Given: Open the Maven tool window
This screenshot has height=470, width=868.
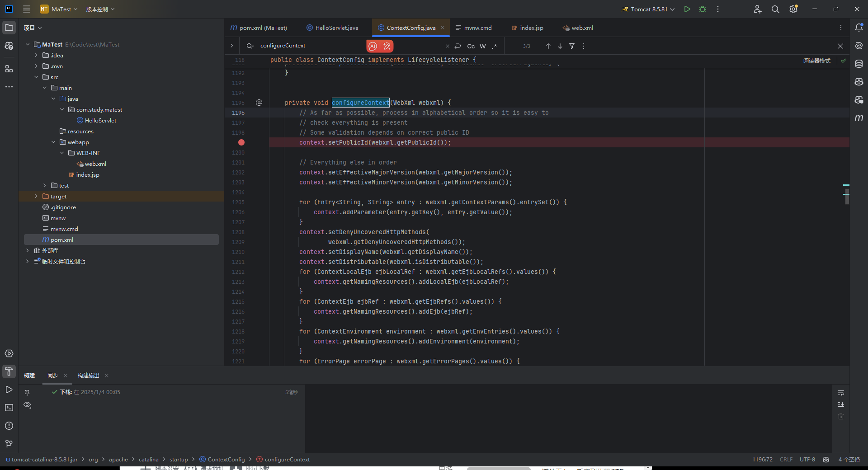Looking at the screenshot, I should pos(859,118).
